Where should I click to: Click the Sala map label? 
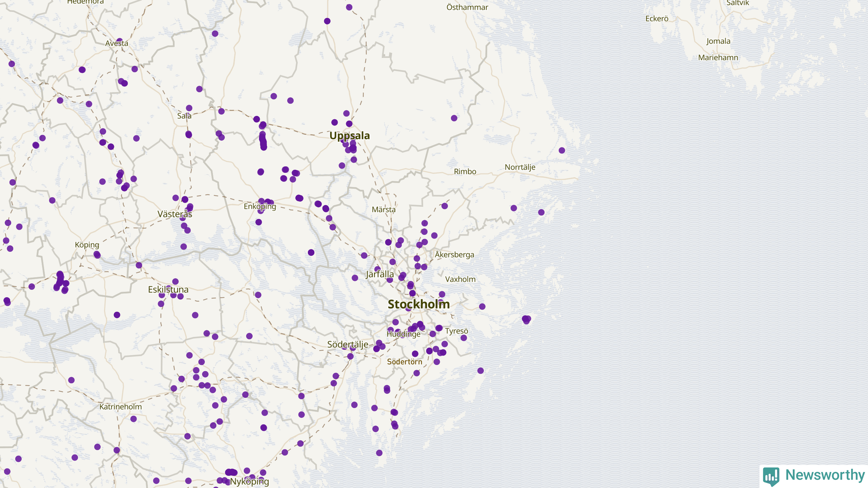[184, 116]
